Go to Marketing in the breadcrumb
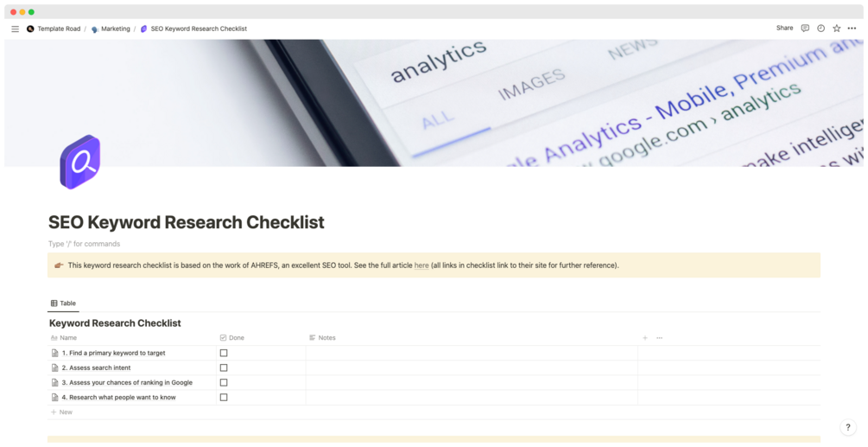868x447 pixels. coord(115,29)
